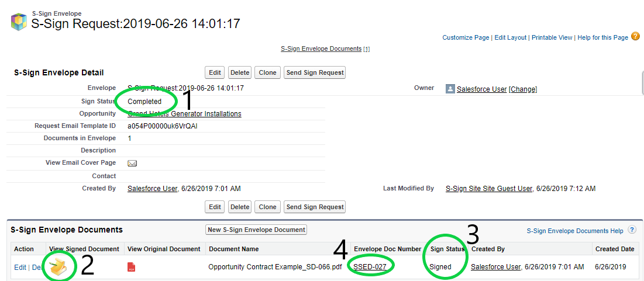Sort by Created By column header

(x=488, y=249)
